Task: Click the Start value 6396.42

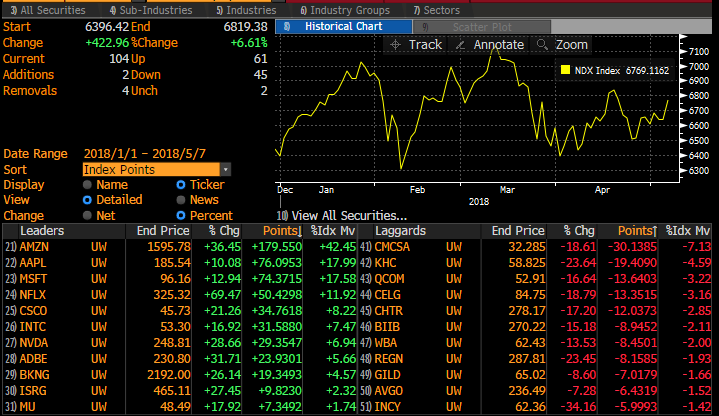Action: click(107, 27)
